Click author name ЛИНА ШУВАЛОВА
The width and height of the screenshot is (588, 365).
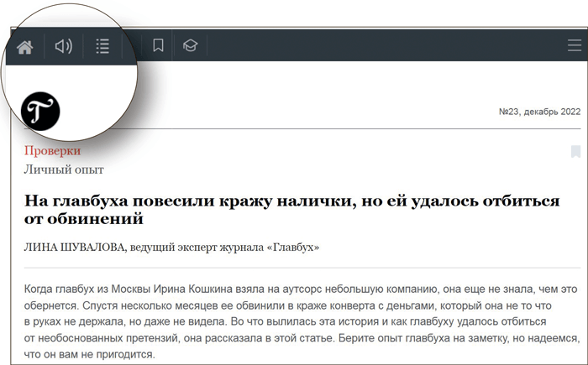75,248
